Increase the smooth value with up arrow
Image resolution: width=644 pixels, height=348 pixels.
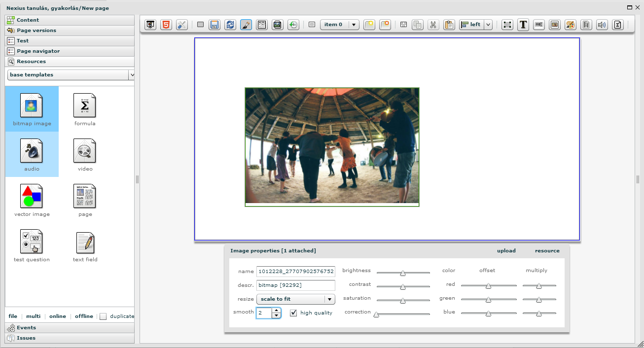(276, 311)
